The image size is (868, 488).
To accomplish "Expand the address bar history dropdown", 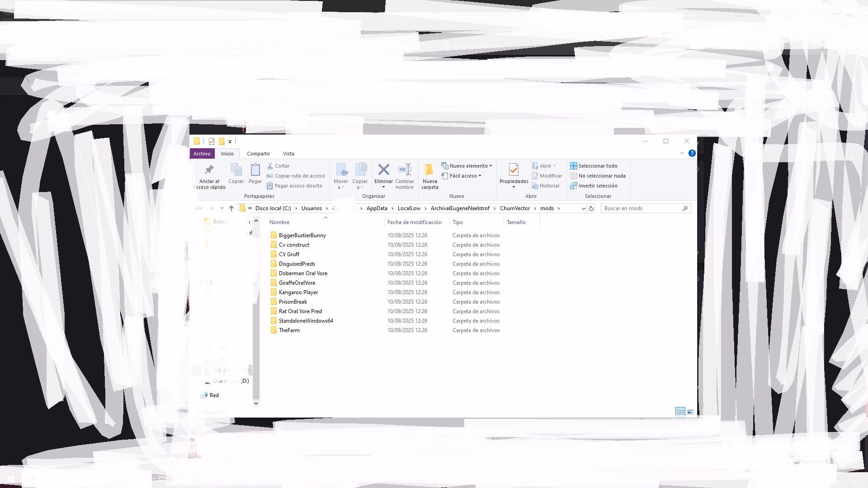I will (583, 208).
